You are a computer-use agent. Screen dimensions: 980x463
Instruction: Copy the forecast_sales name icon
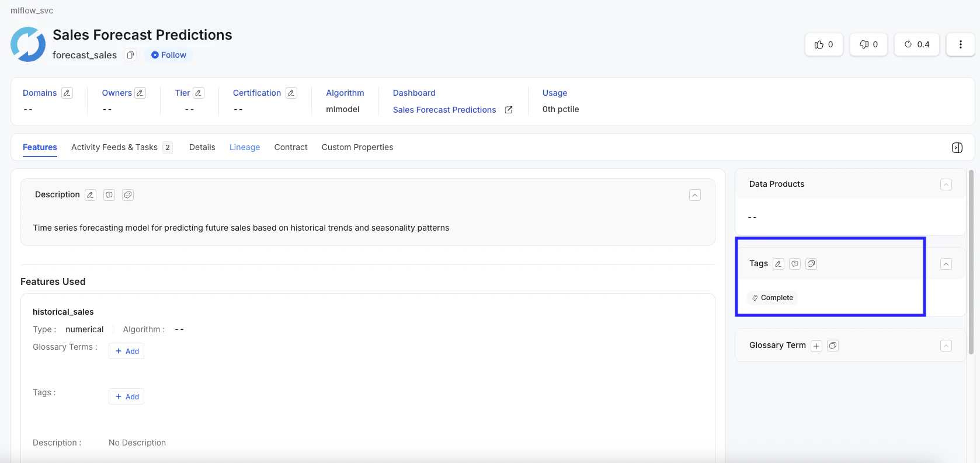pos(130,55)
